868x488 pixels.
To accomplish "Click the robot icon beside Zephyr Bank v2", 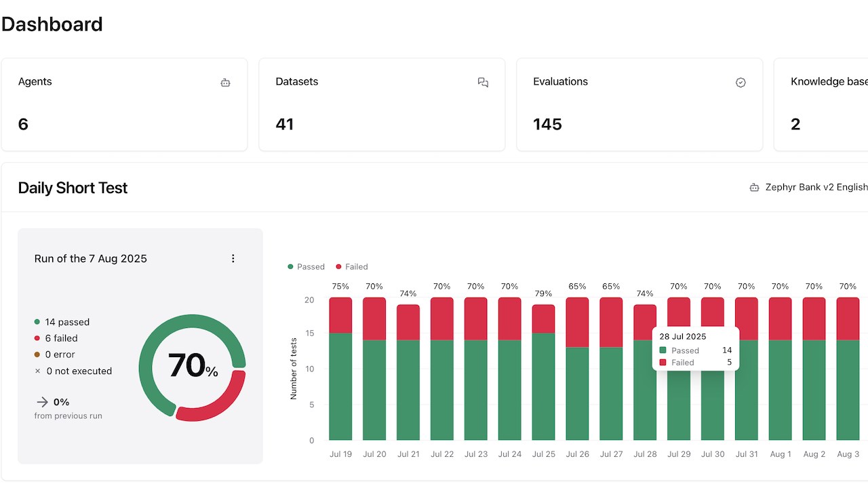I will click(x=754, y=188).
